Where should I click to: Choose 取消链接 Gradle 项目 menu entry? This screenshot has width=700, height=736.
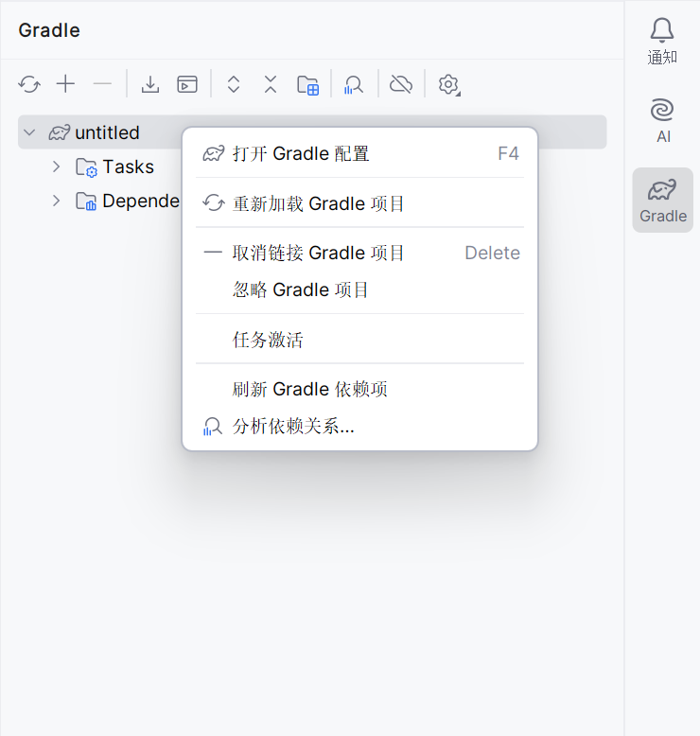pos(359,253)
